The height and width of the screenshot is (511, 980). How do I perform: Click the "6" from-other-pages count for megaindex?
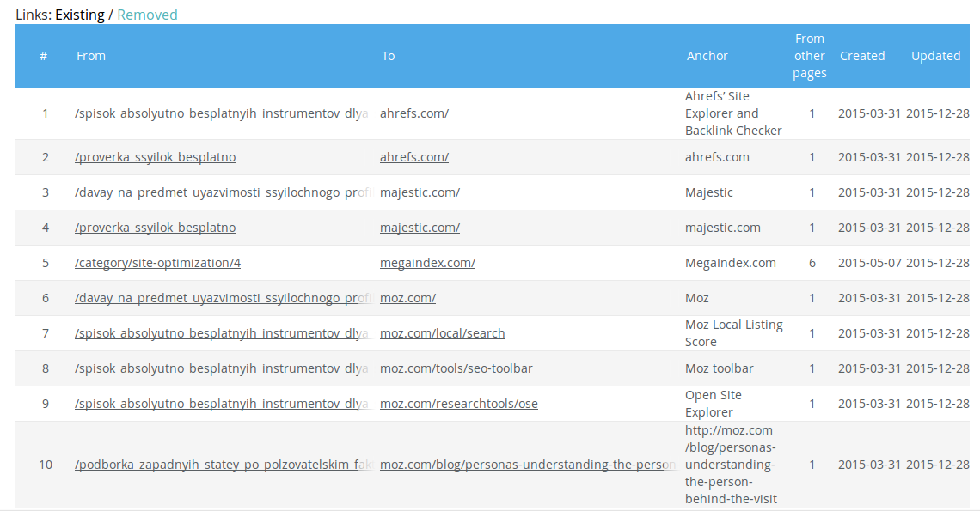click(x=812, y=263)
